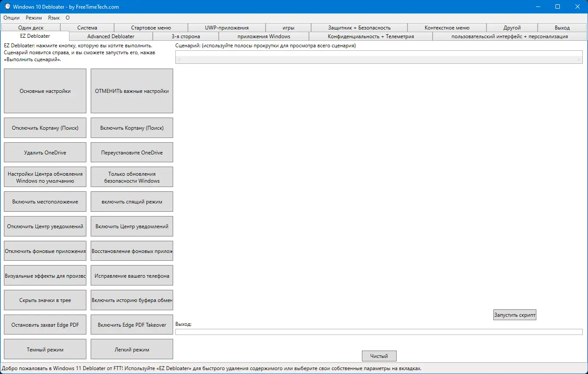Click the Запустить скрипт button
Screen dimensions: 588x374
pyautogui.click(x=515, y=315)
